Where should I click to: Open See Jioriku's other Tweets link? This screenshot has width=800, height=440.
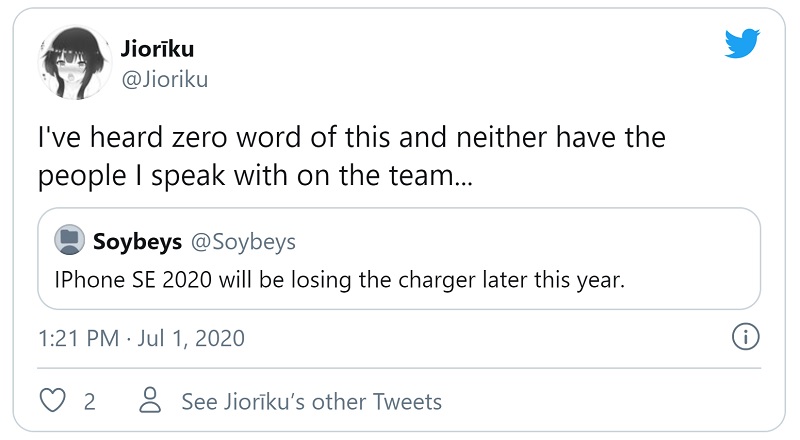311,402
